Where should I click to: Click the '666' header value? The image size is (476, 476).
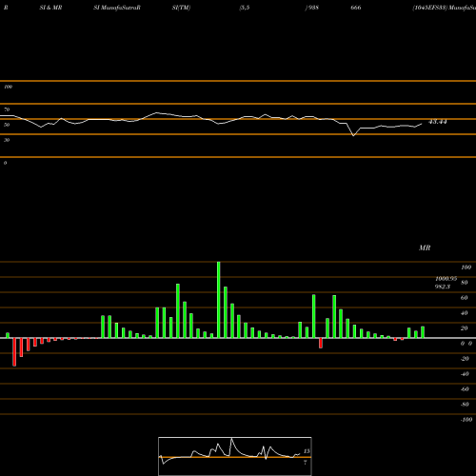click(x=356, y=8)
